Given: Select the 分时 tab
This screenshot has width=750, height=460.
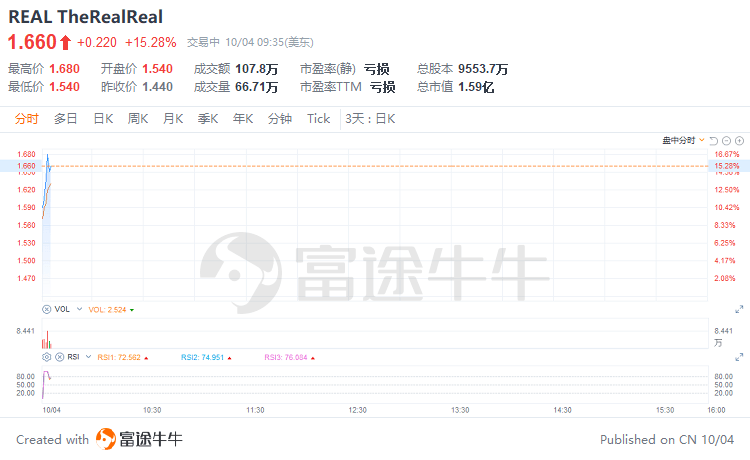Looking at the screenshot, I should coord(26,119).
